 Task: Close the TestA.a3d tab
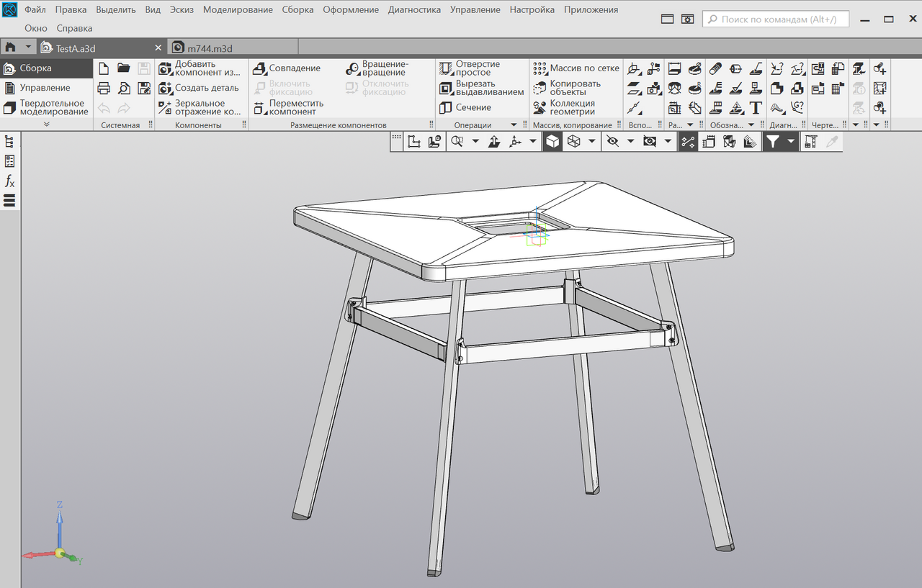pos(158,48)
